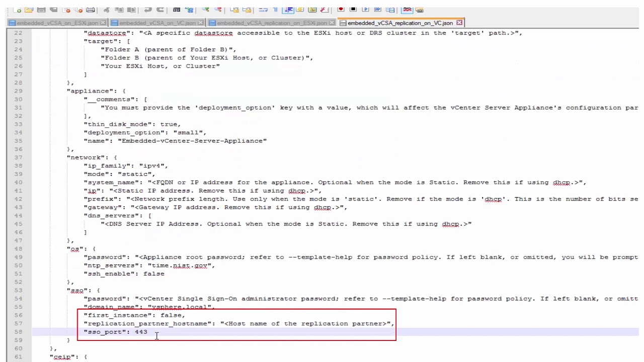Click the New file toolbar icon

click(18, 10)
